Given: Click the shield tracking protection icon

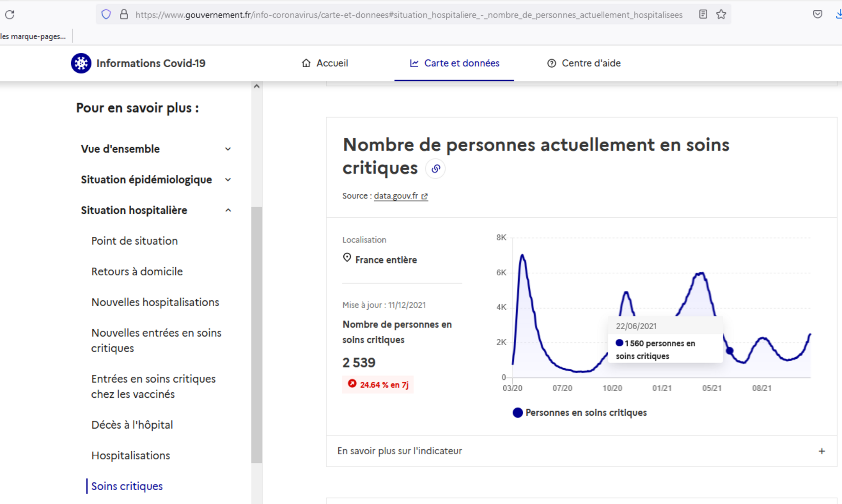Looking at the screenshot, I should [106, 15].
